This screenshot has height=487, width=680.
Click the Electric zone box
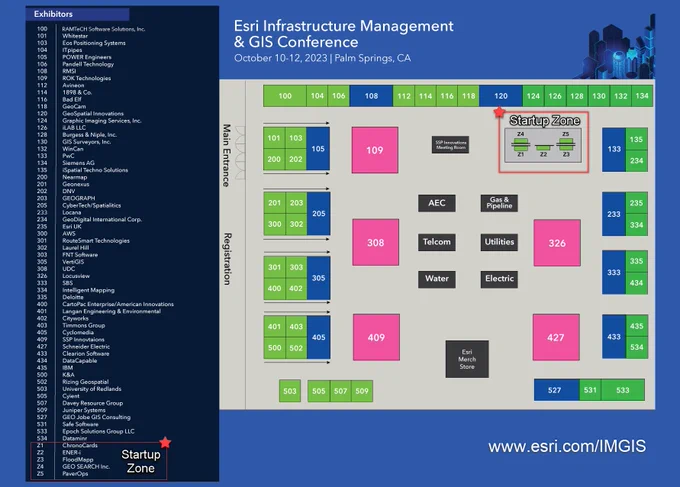499,279
